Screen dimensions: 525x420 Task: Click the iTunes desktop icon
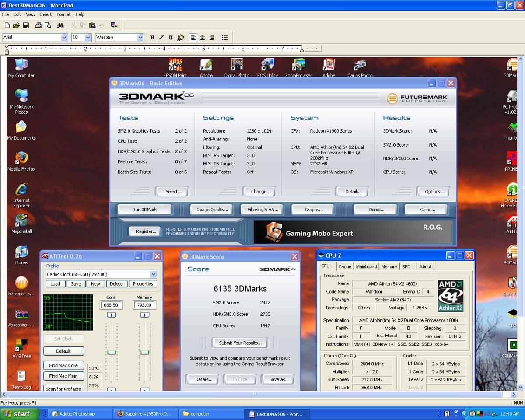[x=21, y=255]
